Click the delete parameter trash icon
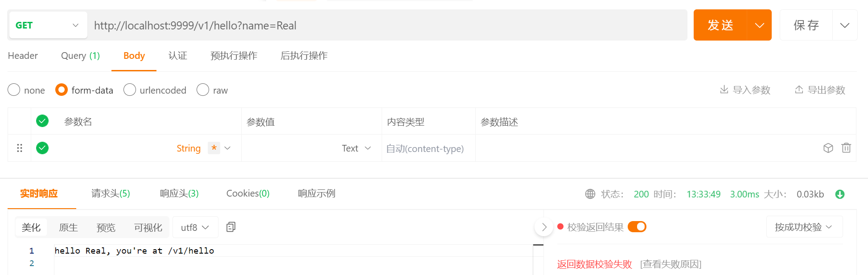868x275 pixels. (846, 148)
